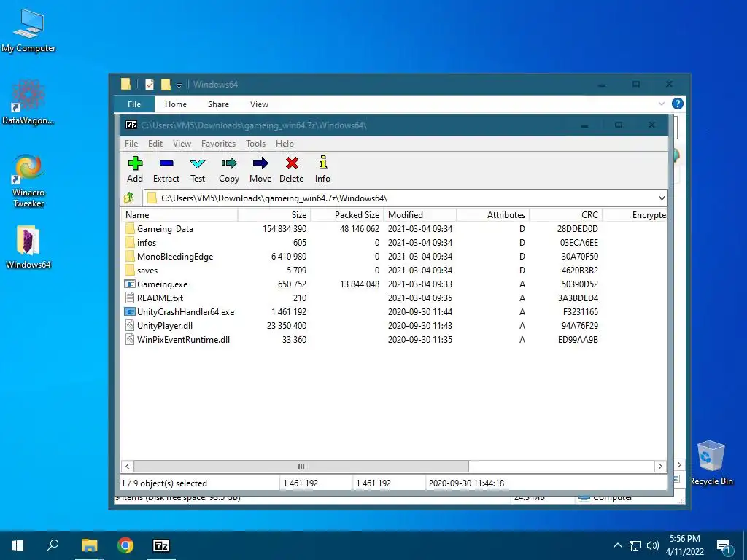
Task: Click the scroll left arrow
Action: pyautogui.click(x=127, y=466)
